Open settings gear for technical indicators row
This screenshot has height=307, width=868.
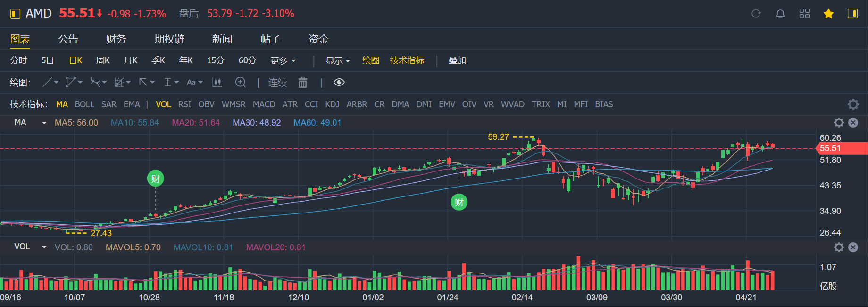[x=853, y=104]
